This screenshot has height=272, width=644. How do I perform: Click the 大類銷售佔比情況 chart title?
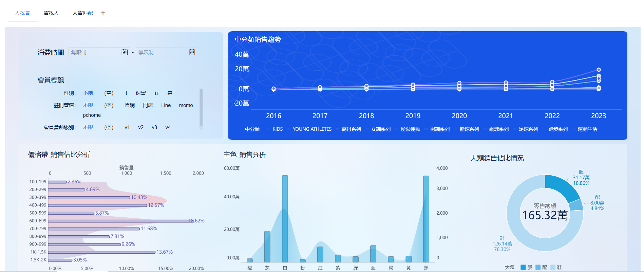coord(497,158)
